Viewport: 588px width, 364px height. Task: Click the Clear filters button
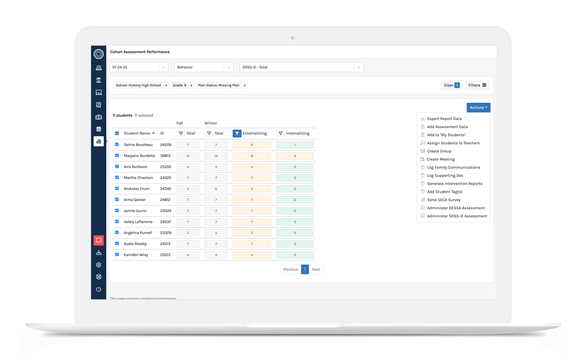[x=452, y=85]
